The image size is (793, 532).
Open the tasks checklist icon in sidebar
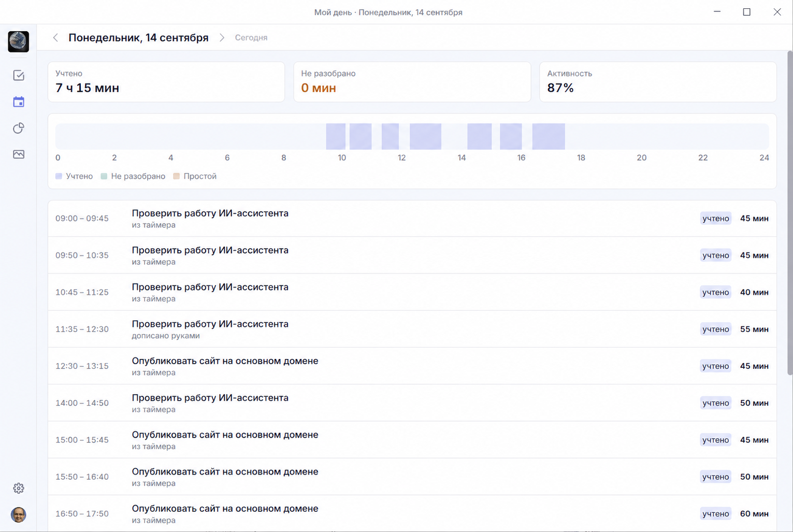[19, 76]
